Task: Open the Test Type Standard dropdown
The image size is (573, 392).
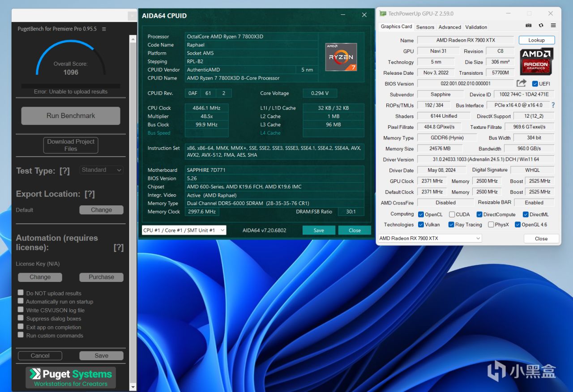Action: pos(102,170)
